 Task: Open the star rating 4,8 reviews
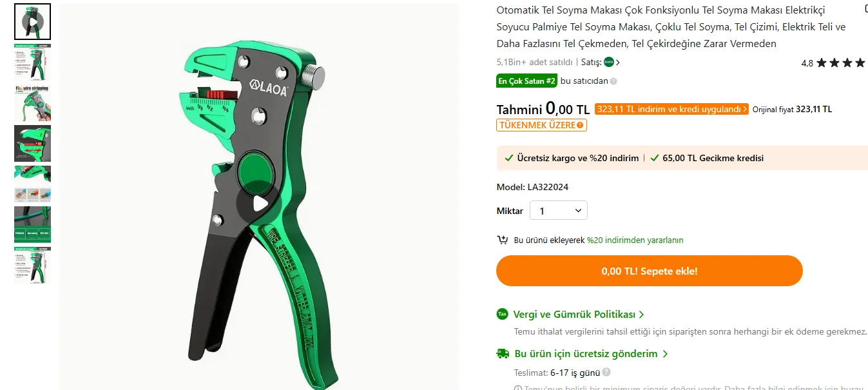(834, 63)
